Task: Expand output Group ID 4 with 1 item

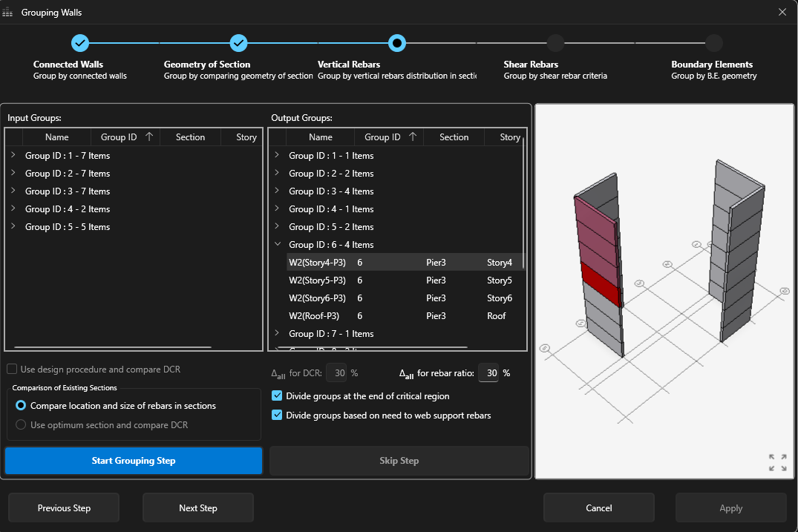Action: pos(277,208)
